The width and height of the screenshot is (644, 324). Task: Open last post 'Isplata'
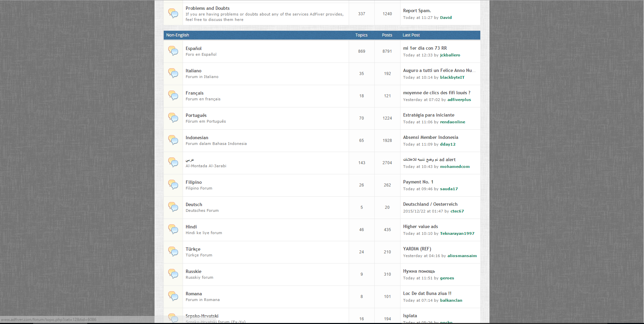410,316
